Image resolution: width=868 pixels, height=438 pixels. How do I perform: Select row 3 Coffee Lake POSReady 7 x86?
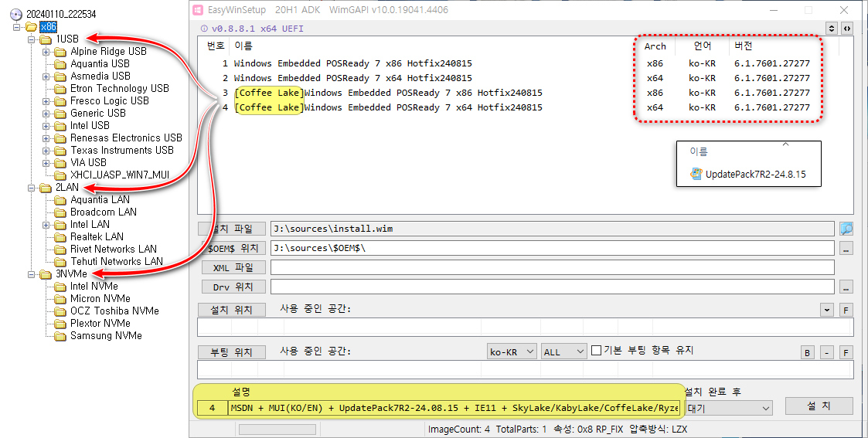point(382,93)
